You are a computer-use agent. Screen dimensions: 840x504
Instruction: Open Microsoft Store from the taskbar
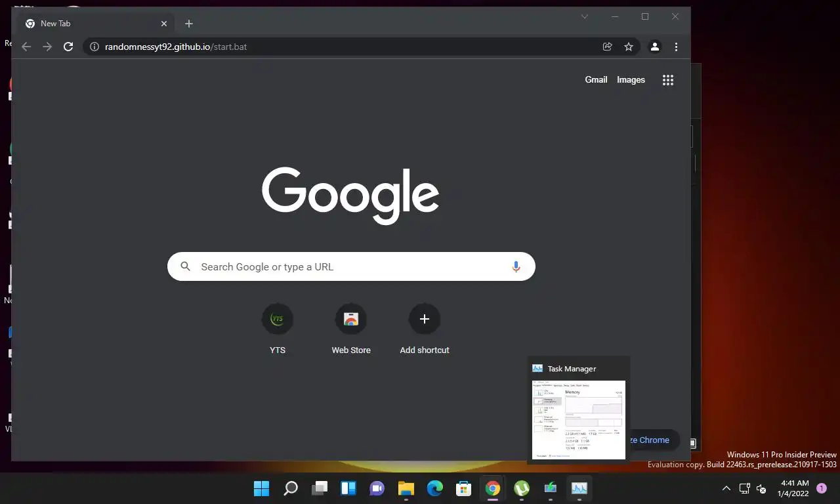click(464, 488)
